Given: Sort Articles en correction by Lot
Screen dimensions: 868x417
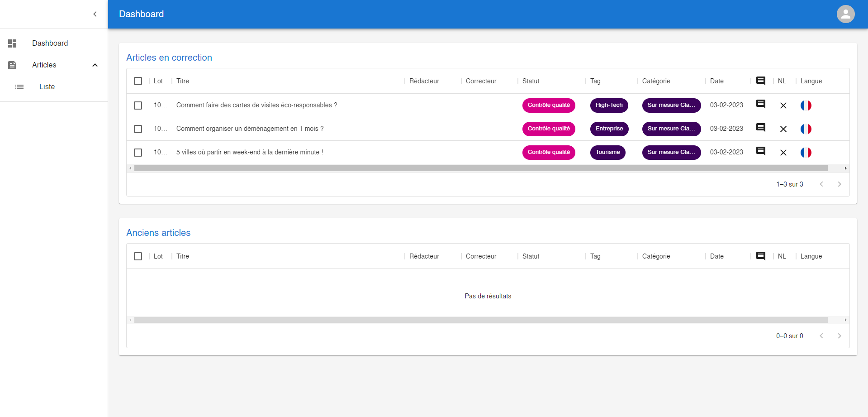Looking at the screenshot, I should click(x=158, y=81).
